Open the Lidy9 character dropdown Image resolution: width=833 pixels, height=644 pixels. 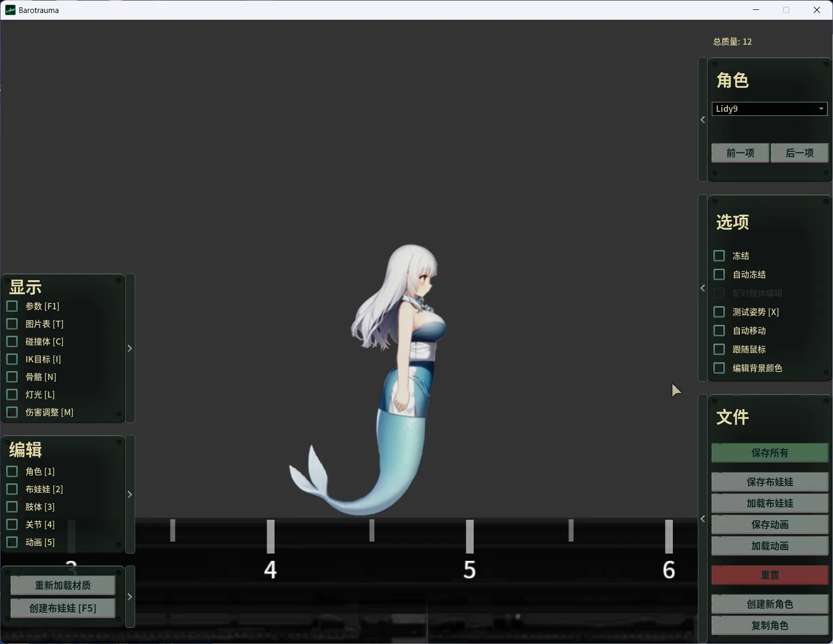[x=769, y=109]
